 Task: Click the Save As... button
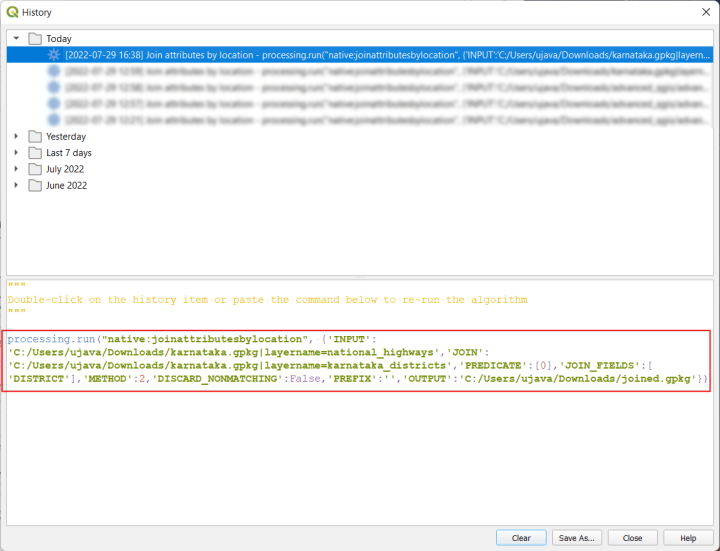577,538
